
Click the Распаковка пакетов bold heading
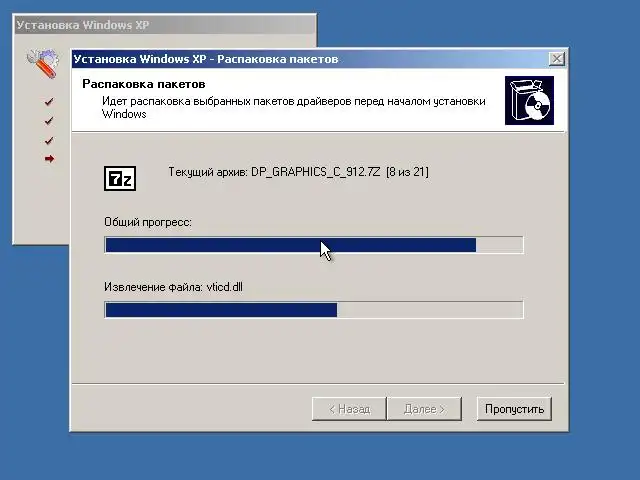click(144, 84)
